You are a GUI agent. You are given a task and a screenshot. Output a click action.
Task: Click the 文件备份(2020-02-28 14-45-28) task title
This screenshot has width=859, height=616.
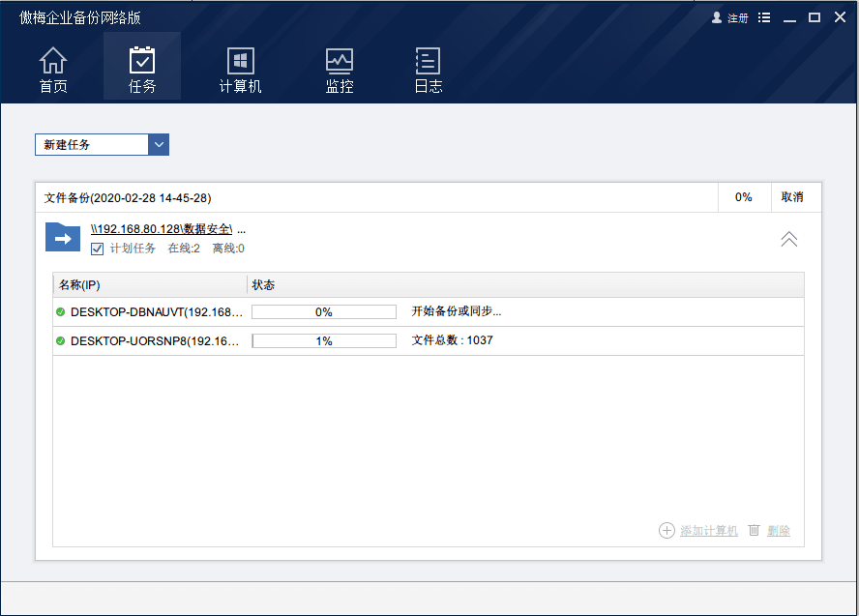(128, 197)
